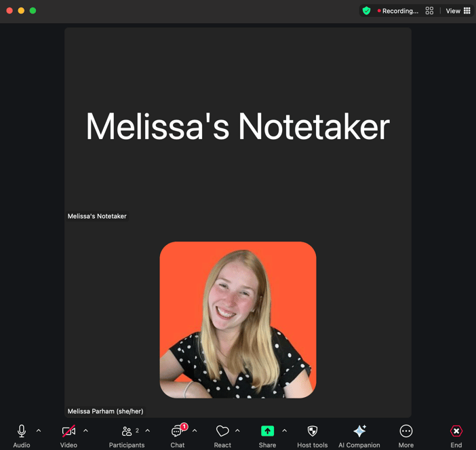Expand the caret next to Participants

(148, 431)
